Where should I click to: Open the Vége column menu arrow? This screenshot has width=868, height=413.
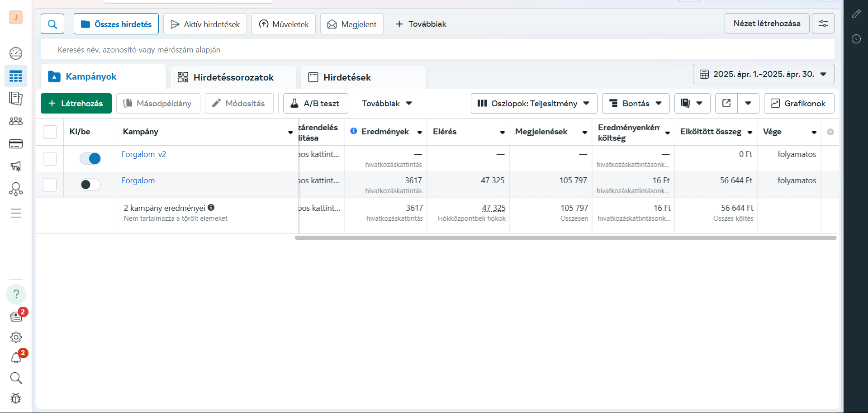coord(814,132)
